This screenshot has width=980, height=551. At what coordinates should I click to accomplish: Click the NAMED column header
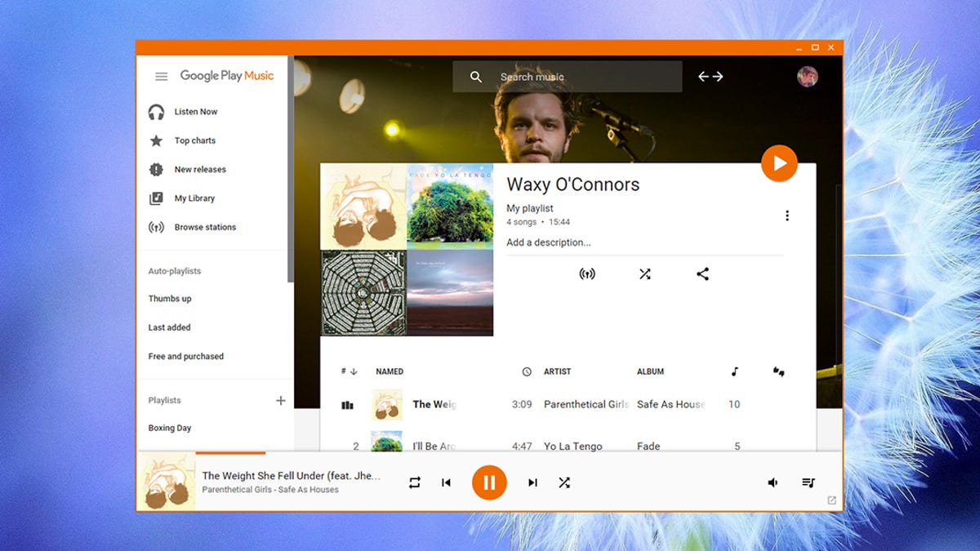pyautogui.click(x=390, y=371)
